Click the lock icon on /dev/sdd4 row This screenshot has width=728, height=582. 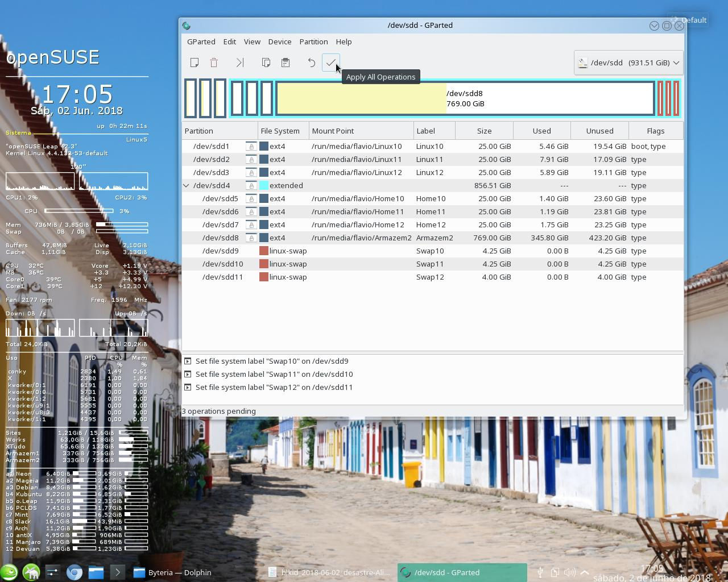(251, 185)
